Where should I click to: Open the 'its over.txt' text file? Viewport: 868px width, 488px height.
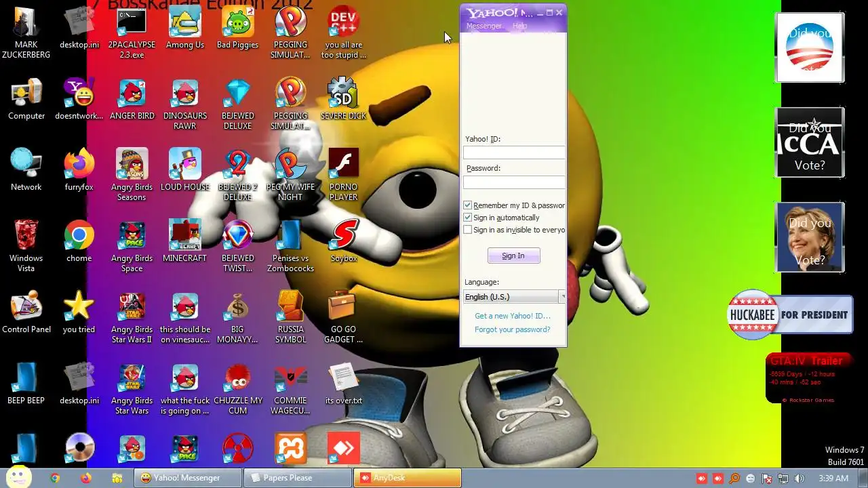coord(343,383)
